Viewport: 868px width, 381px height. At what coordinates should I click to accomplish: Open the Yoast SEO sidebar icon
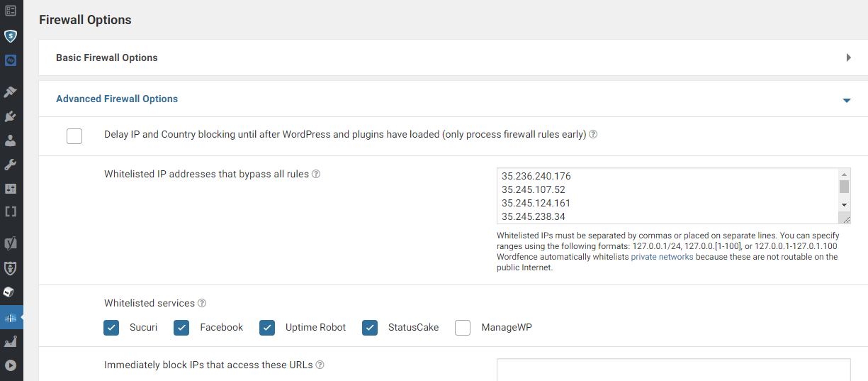tap(11, 243)
